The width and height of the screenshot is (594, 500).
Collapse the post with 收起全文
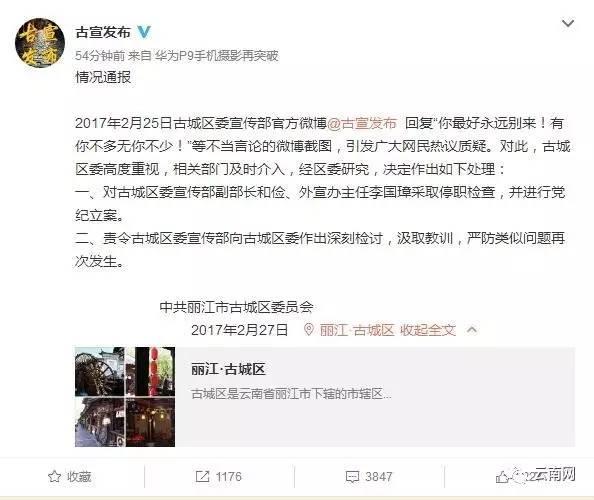(428, 330)
